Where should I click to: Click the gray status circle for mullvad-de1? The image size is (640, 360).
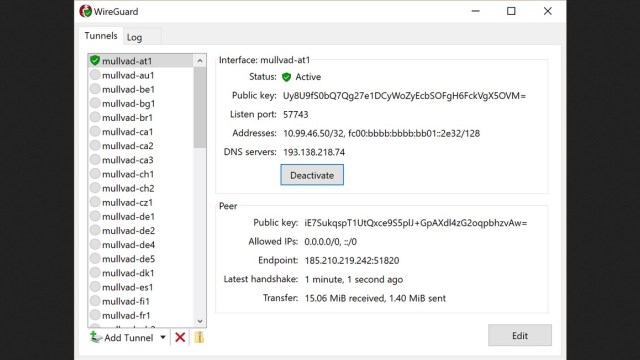tap(95, 216)
